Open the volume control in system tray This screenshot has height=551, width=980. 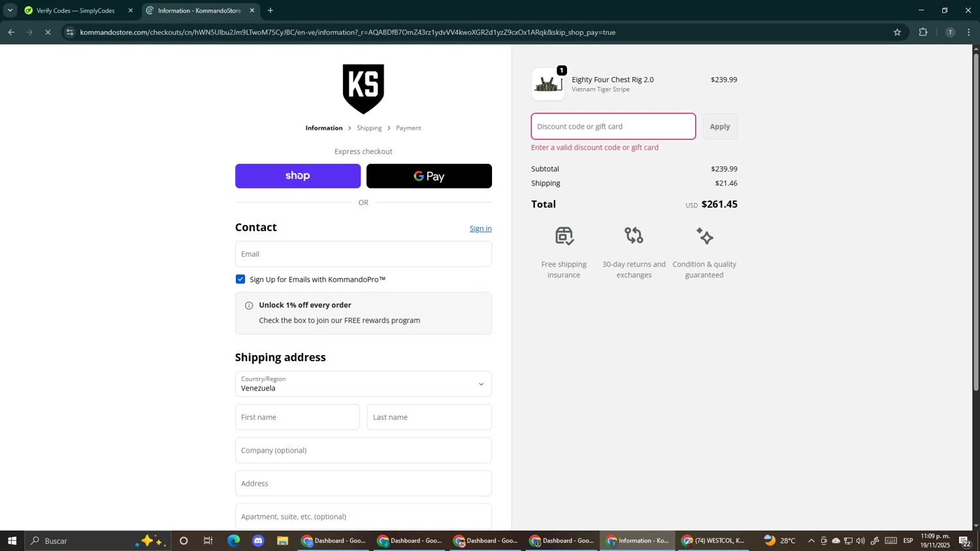[x=860, y=541]
